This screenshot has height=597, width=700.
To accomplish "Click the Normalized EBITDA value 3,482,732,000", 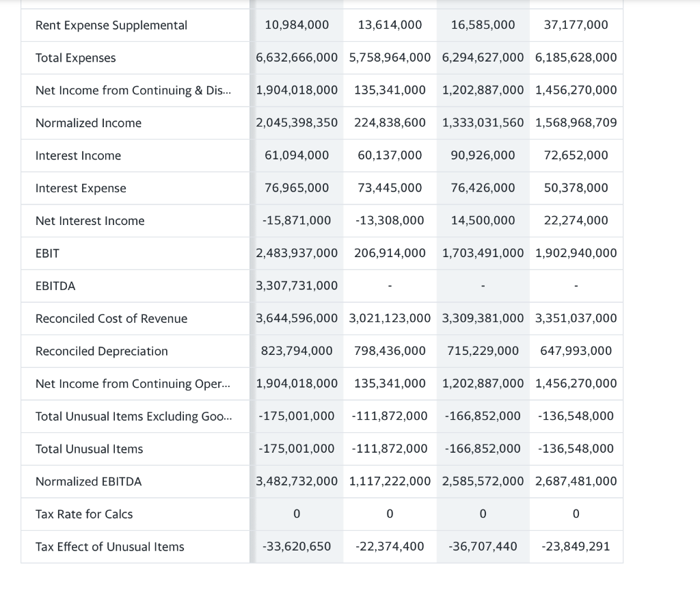I will coord(297,481).
